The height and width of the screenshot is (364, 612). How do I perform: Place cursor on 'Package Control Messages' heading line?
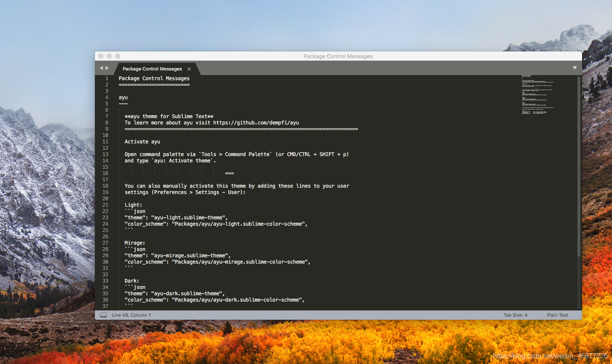(x=154, y=78)
